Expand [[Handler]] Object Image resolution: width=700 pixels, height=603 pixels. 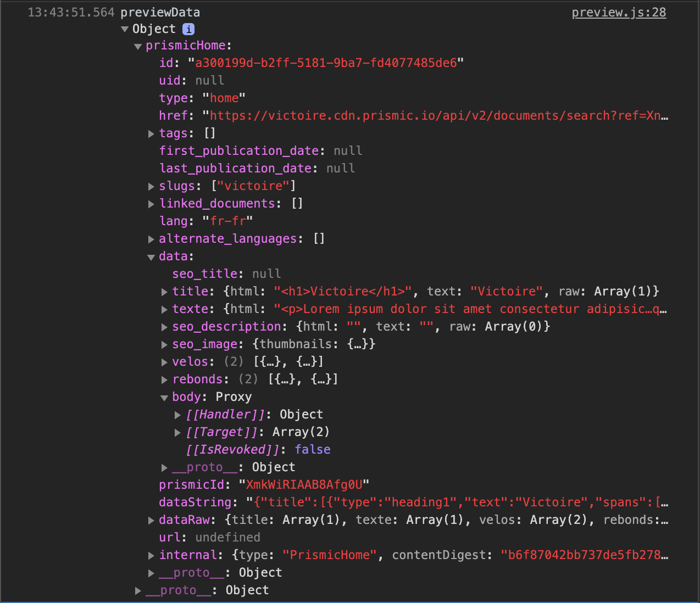tap(177, 415)
